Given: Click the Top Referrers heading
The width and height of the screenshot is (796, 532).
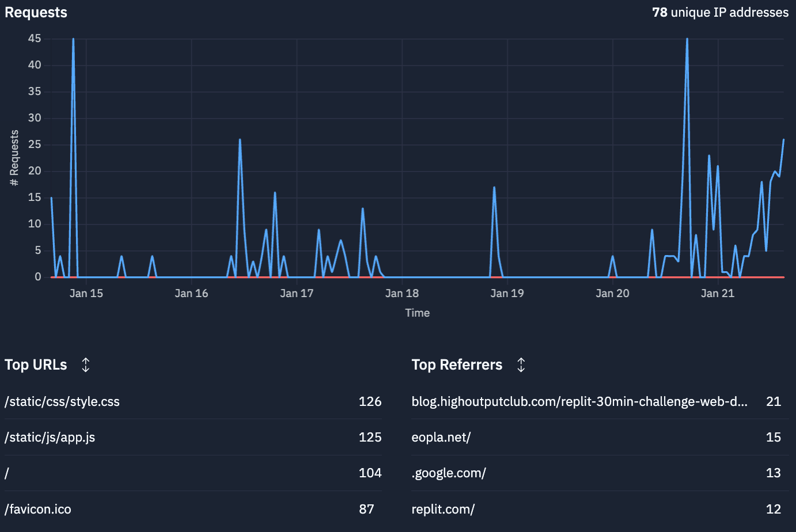Looking at the screenshot, I should tap(457, 364).
